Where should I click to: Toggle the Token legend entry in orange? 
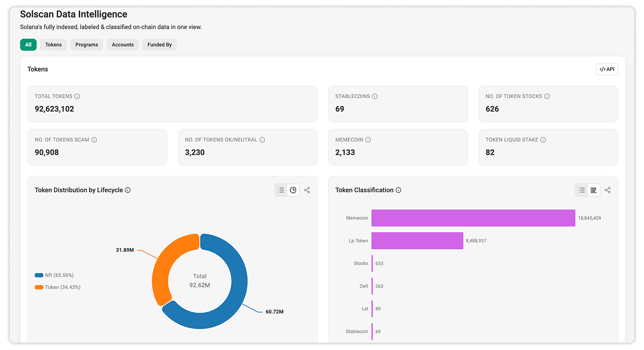(x=58, y=288)
